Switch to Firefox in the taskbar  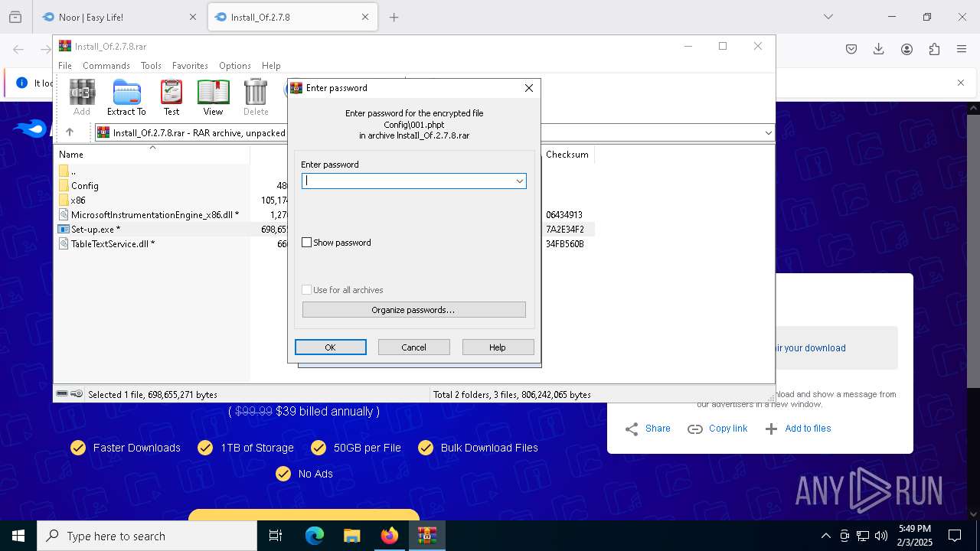[390, 536]
